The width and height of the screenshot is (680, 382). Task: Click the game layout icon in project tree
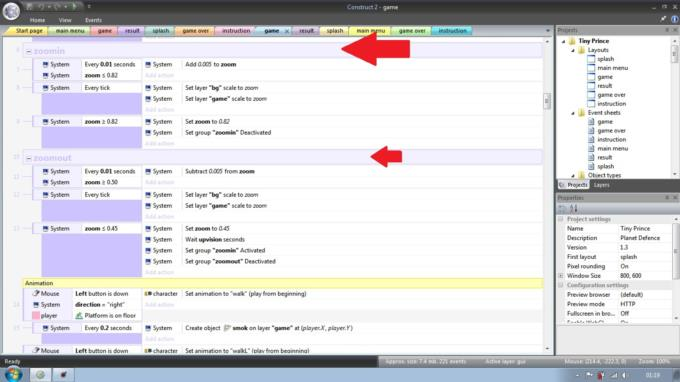[x=591, y=77]
